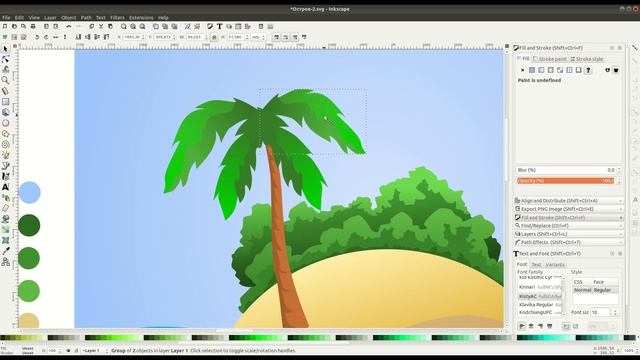Screen dimensions: 640x360
Task: Click the Print icon in toolbar
Action: [x=33, y=26]
